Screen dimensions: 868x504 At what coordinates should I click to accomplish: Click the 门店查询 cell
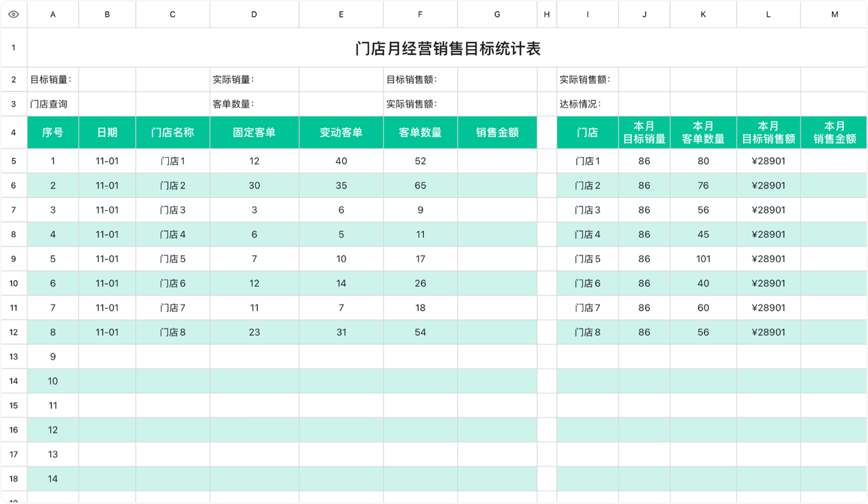pos(53,104)
